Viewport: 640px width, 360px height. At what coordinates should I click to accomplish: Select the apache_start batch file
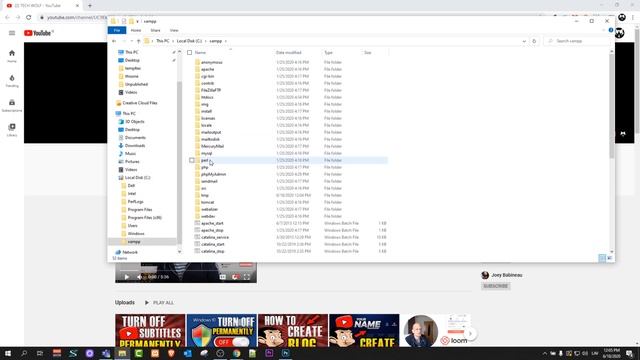click(212, 224)
